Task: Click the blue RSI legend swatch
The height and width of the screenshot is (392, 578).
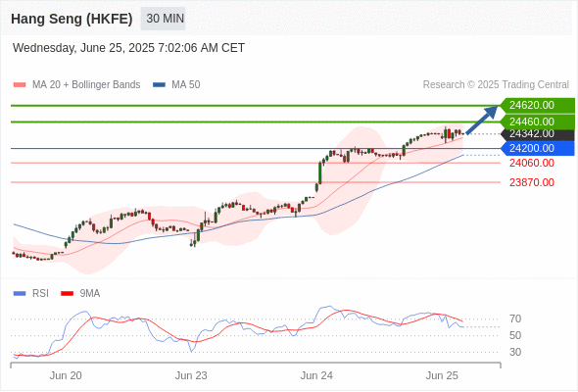Action: [20, 294]
